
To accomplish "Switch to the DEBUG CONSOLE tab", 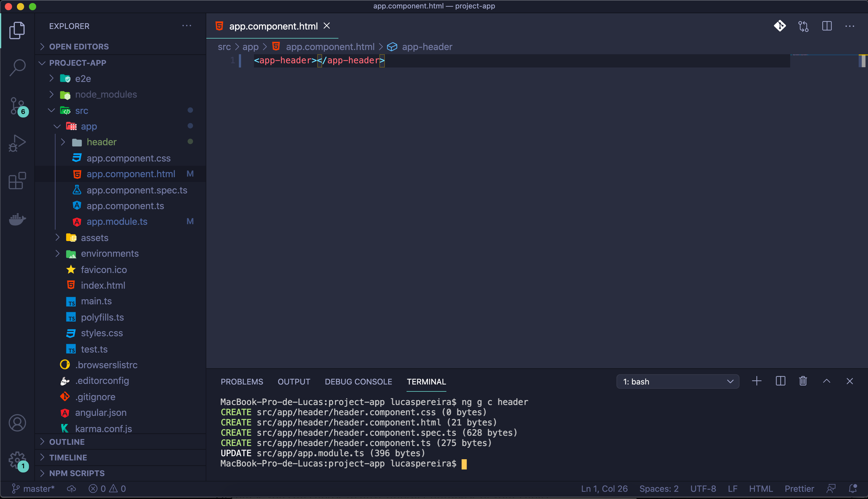I will click(358, 381).
